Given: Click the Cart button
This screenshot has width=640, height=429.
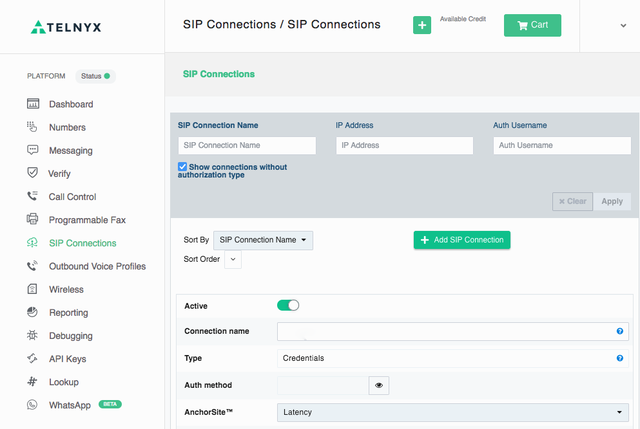Looking at the screenshot, I should [x=532, y=25].
